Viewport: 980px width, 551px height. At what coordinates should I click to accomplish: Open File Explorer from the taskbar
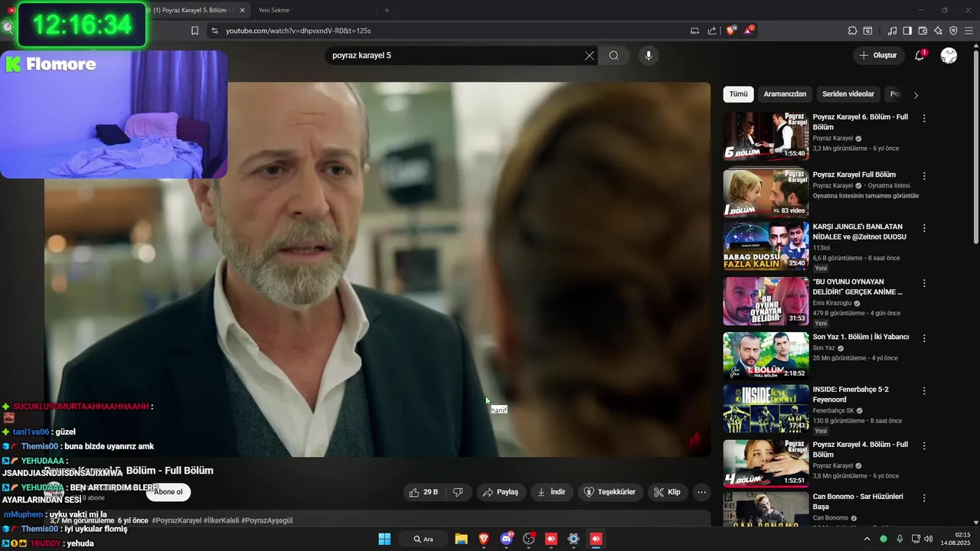point(461,539)
